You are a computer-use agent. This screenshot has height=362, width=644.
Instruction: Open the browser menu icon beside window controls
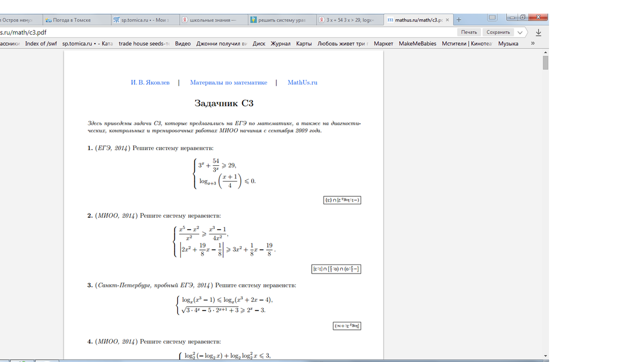click(492, 18)
